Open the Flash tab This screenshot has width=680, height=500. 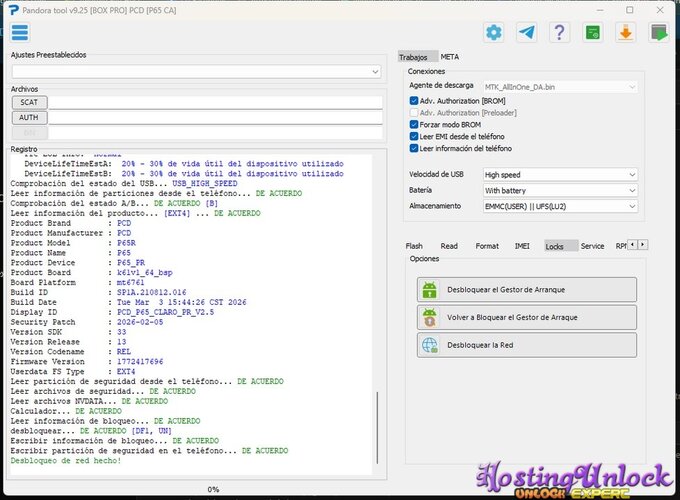coord(414,246)
